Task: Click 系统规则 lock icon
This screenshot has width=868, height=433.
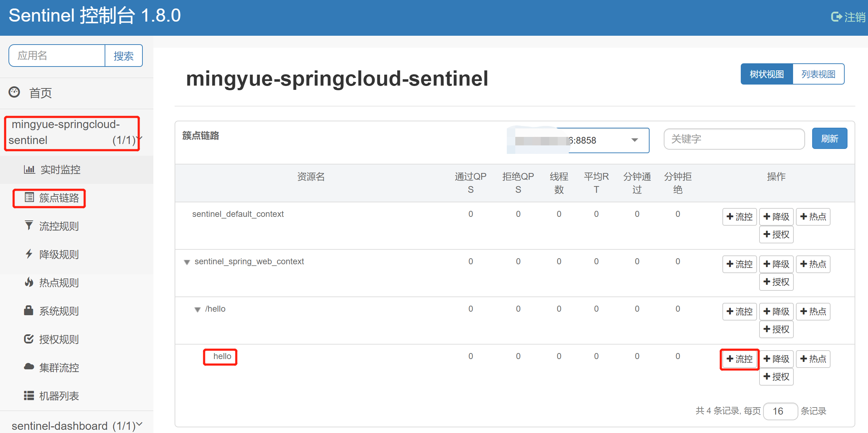Action: coord(29,310)
